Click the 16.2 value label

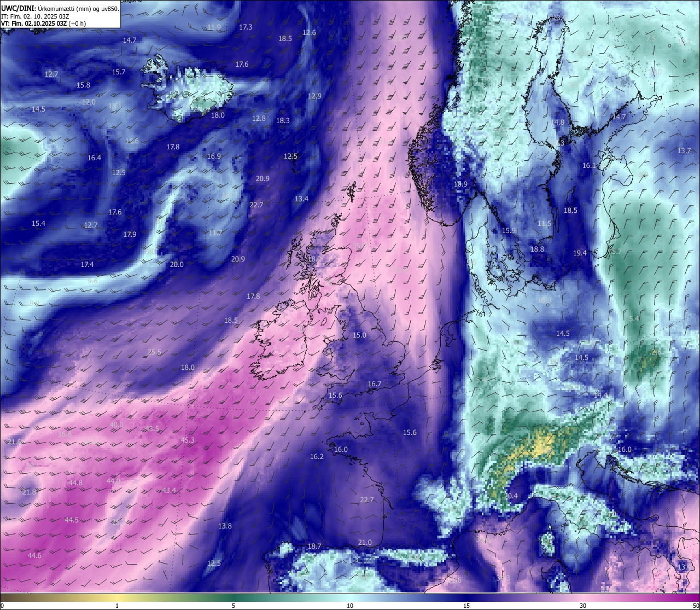(x=317, y=456)
